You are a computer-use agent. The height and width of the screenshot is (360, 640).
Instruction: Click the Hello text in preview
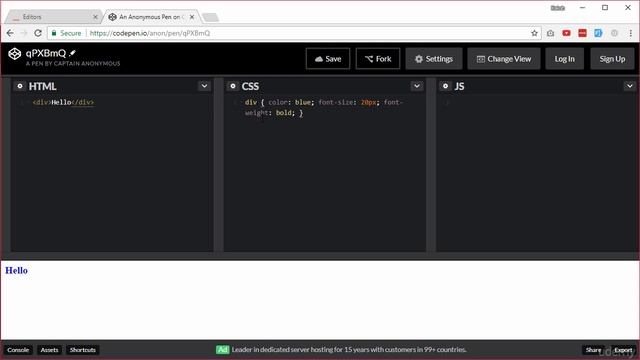click(16, 270)
